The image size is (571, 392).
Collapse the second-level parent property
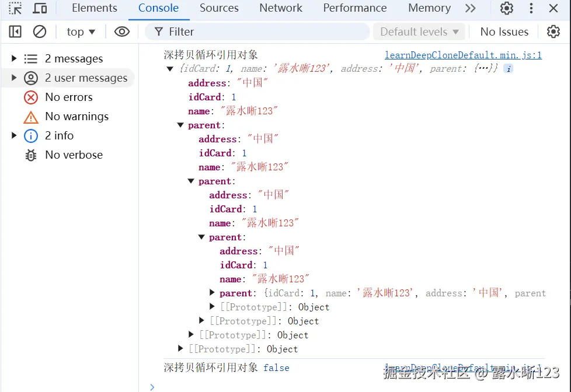pyautogui.click(x=191, y=181)
